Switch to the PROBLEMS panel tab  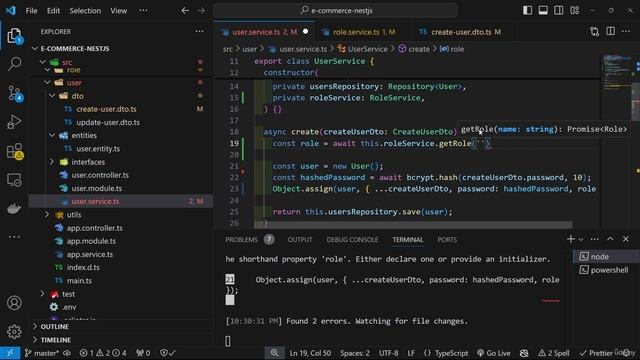click(x=249, y=240)
